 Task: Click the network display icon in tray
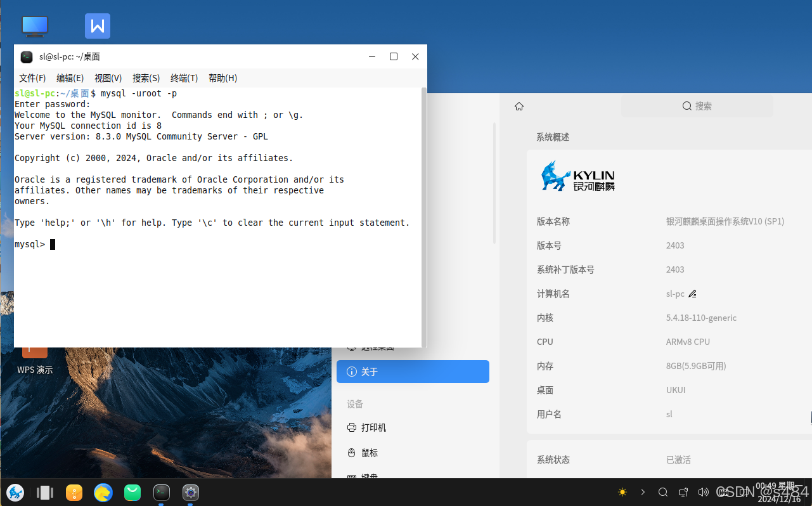(x=683, y=492)
